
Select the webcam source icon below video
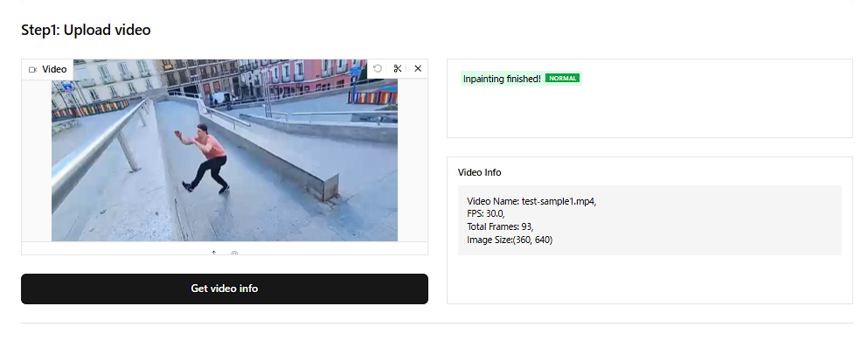click(234, 253)
